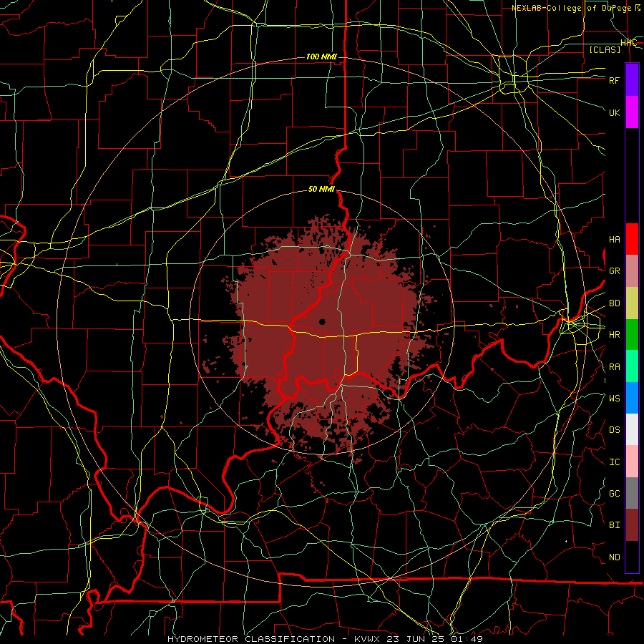Click the DS white legend swatch
The width and height of the screenshot is (644, 644).
click(632, 429)
